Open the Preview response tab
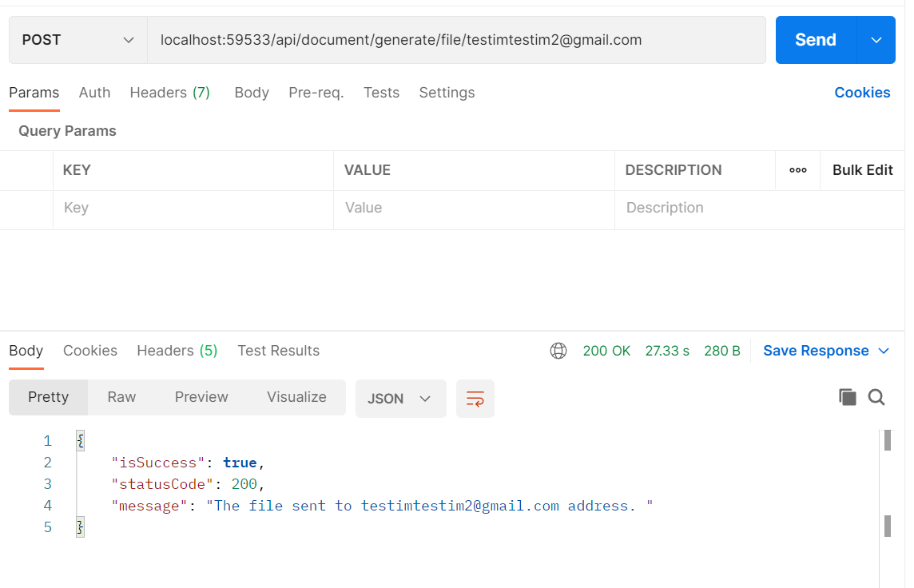Image resolution: width=914 pixels, height=588 pixels. pos(201,397)
